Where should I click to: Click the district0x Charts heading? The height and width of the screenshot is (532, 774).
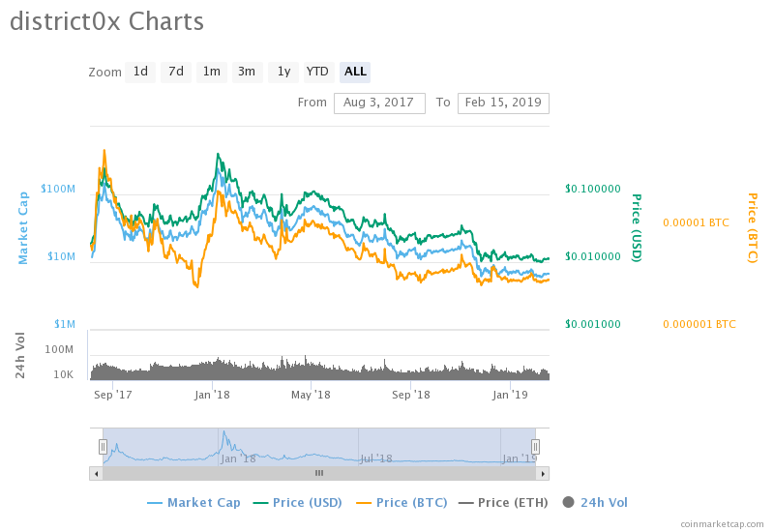tap(106, 21)
